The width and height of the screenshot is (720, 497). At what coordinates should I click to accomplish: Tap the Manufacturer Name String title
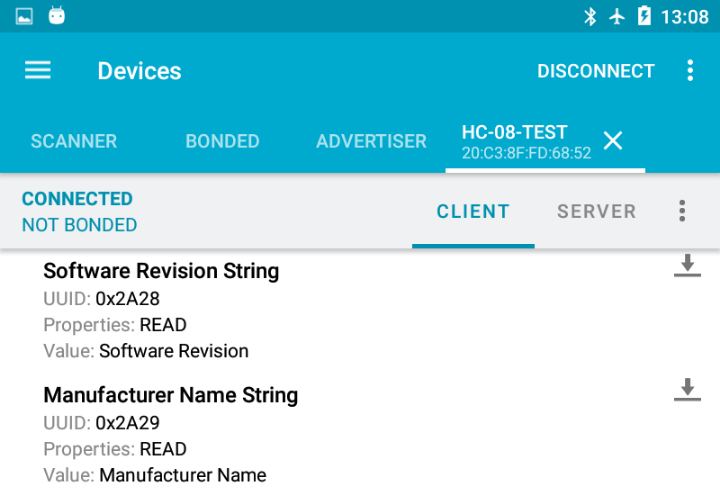coord(171,395)
